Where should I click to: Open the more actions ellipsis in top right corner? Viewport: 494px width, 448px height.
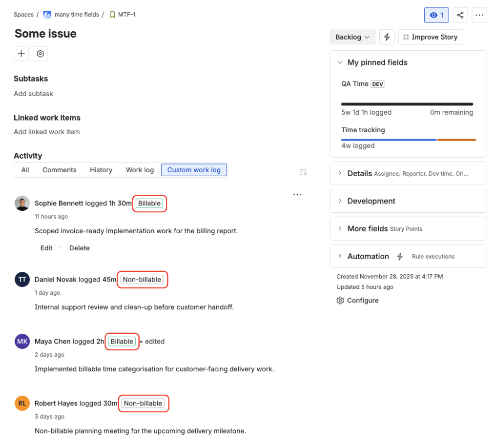click(x=479, y=15)
